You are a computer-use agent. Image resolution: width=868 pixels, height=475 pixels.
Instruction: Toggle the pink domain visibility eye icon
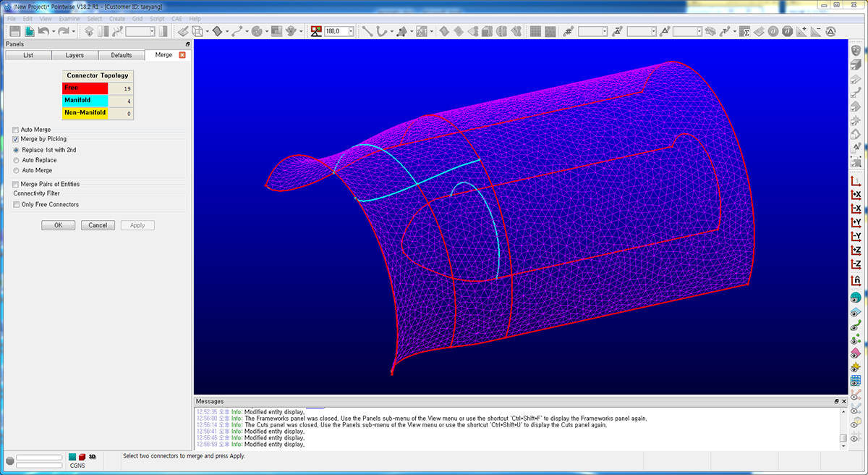[x=855, y=354]
